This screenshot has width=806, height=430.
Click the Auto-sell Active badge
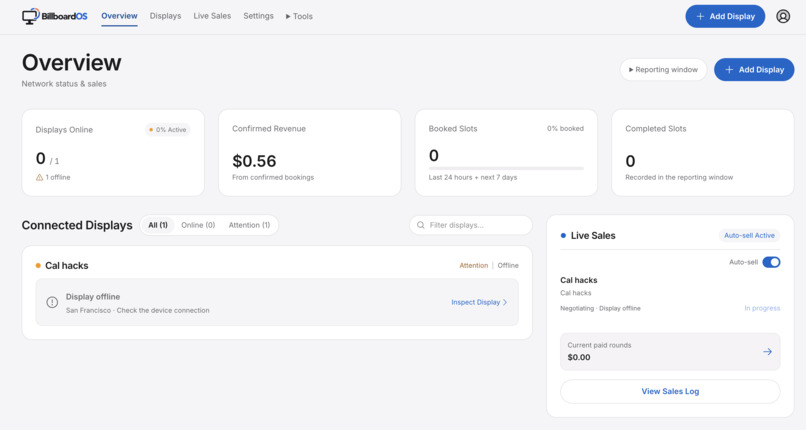749,235
